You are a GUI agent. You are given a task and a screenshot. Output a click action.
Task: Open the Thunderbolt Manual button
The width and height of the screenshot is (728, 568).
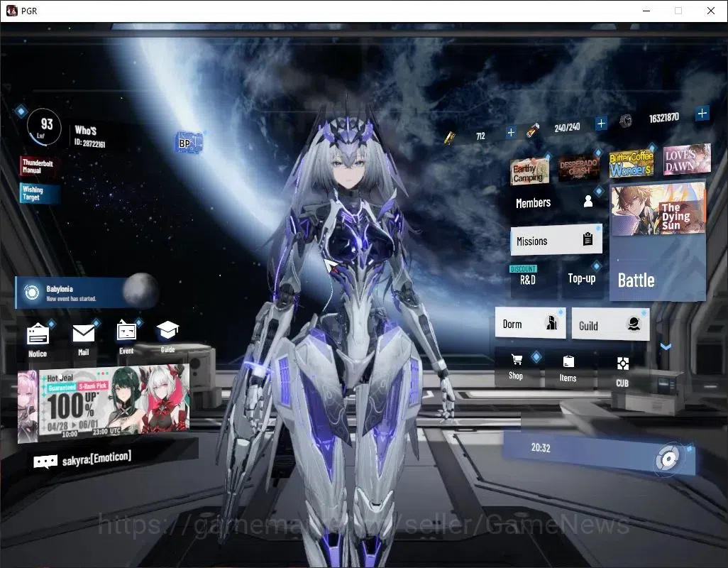38,167
